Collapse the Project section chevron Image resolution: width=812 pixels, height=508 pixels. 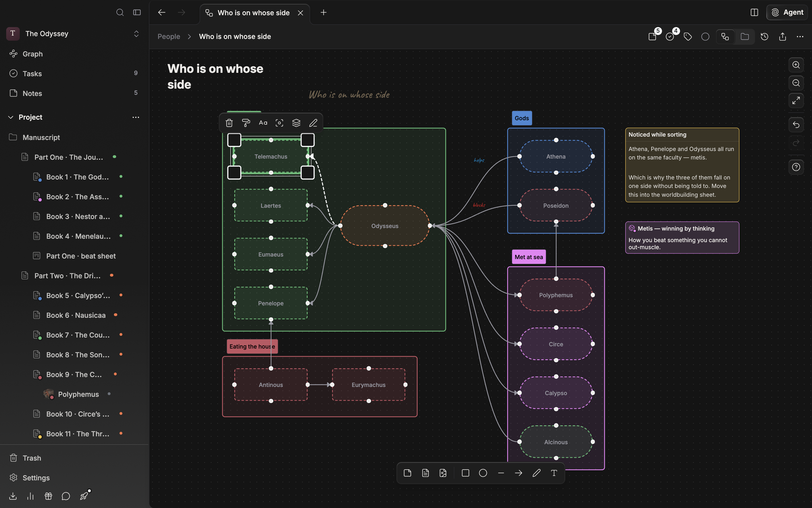pos(11,117)
